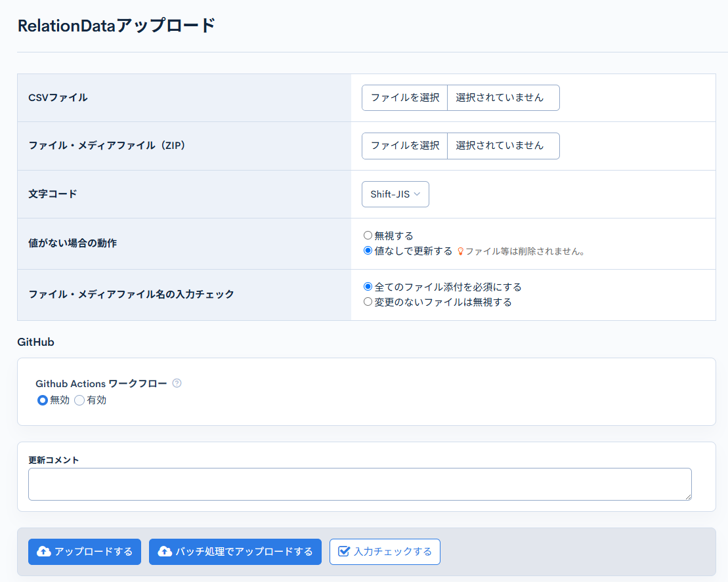The image size is (728, 582).
Task: Click the lightbulb hint icon beside ファイル等は削除されません
Action: pyautogui.click(x=461, y=251)
